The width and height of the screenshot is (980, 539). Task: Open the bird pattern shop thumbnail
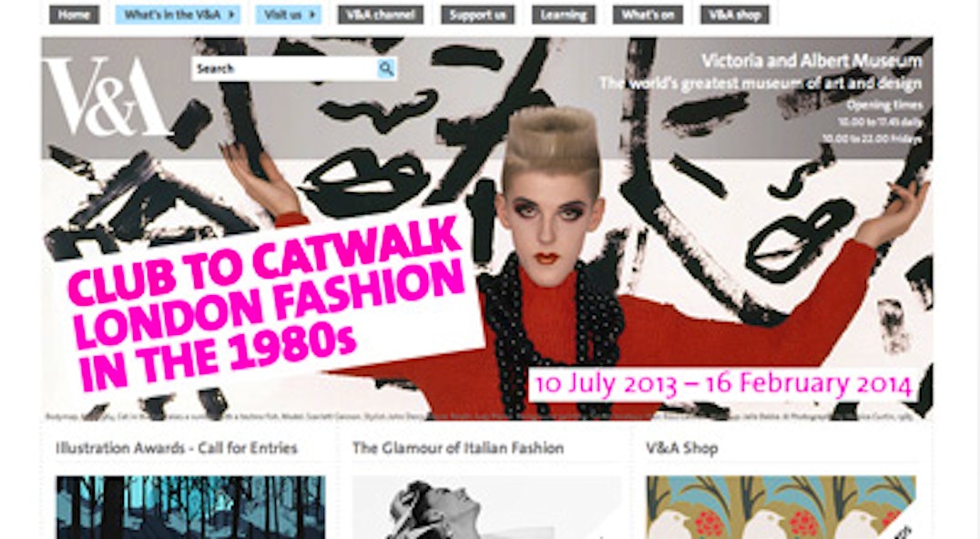coord(781,507)
